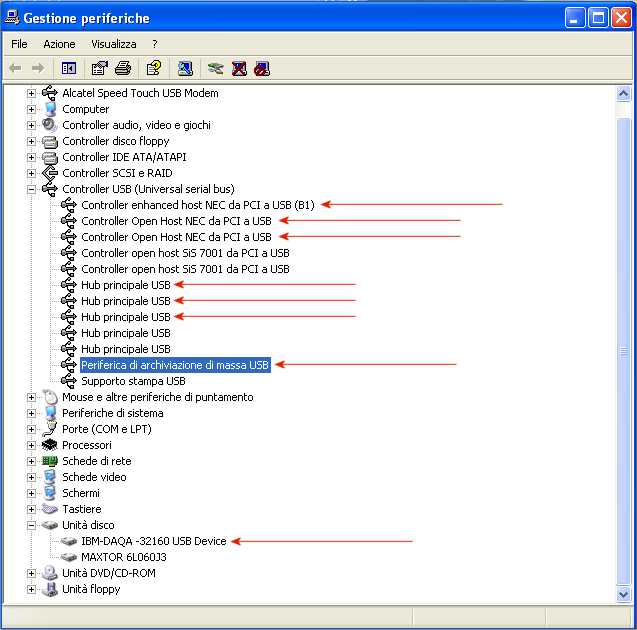Click the IDE ATA/ATAPI controller icon
637x630 pixels.
(50, 157)
